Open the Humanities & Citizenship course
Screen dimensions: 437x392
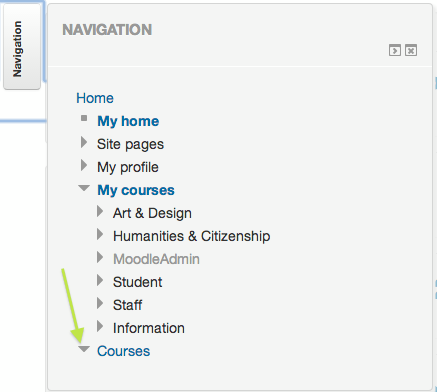click(191, 236)
